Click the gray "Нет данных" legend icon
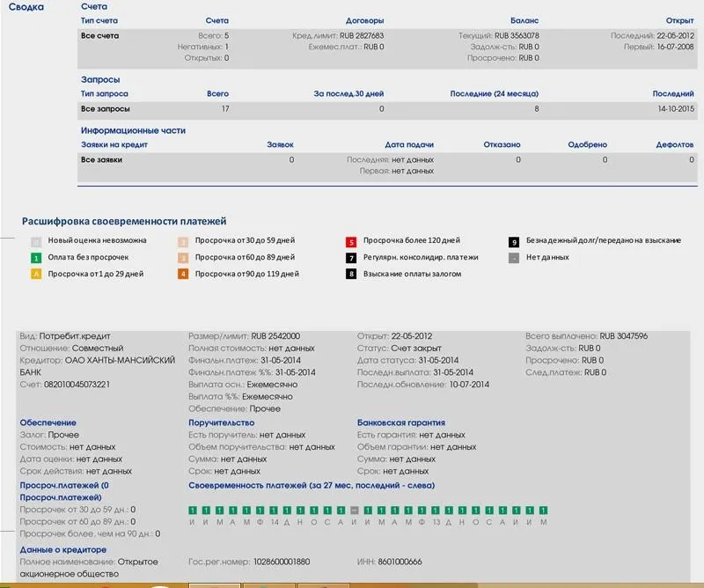The height and width of the screenshot is (588, 704). [x=514, y=257]
